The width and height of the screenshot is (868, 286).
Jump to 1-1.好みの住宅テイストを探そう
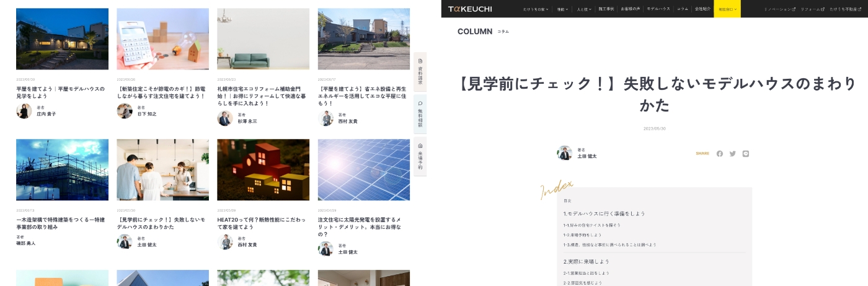tap(592, 225)
